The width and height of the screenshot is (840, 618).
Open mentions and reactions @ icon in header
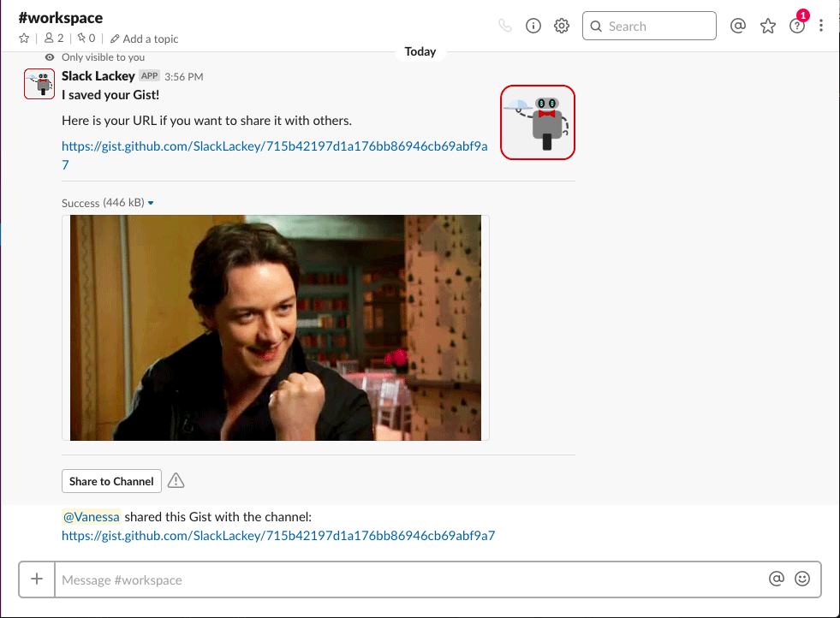tap(738, 26)
